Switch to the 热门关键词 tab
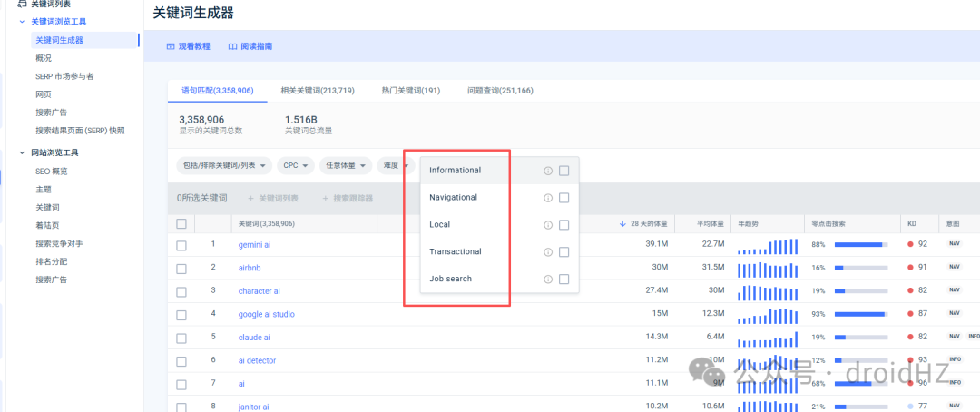 tap(411, 91)
